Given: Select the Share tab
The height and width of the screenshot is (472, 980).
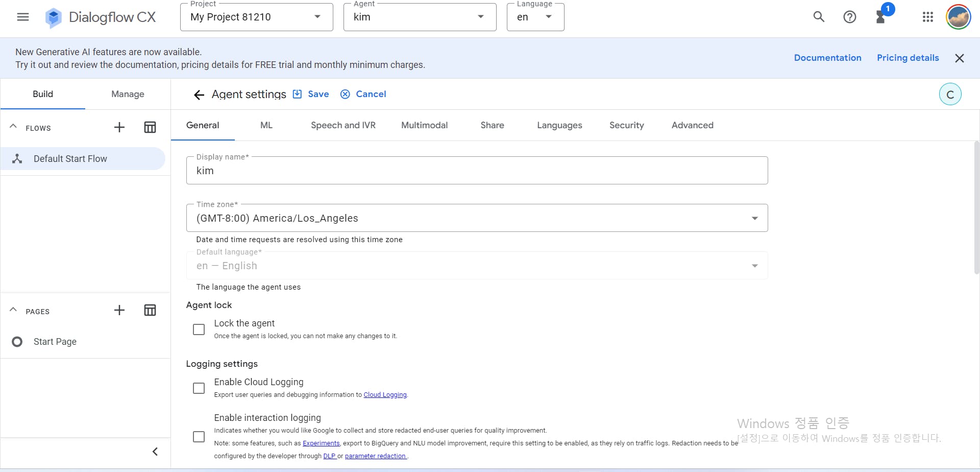Looking at the screenshot, I should [x=492, y=125].
